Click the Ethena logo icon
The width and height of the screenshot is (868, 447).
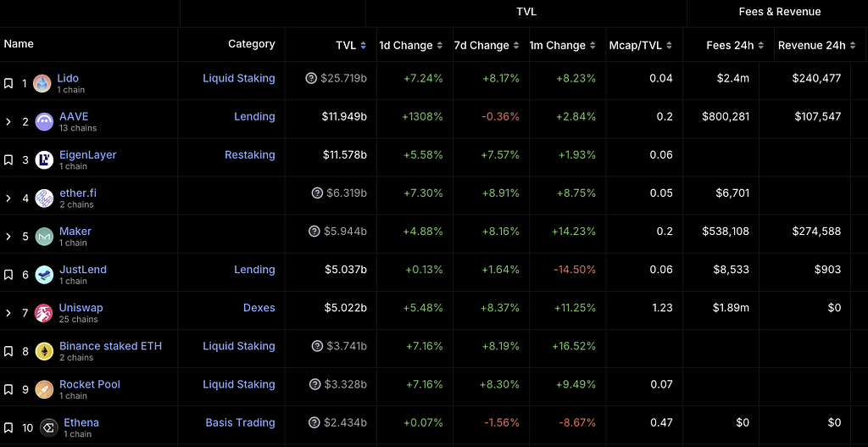(49, 427)
